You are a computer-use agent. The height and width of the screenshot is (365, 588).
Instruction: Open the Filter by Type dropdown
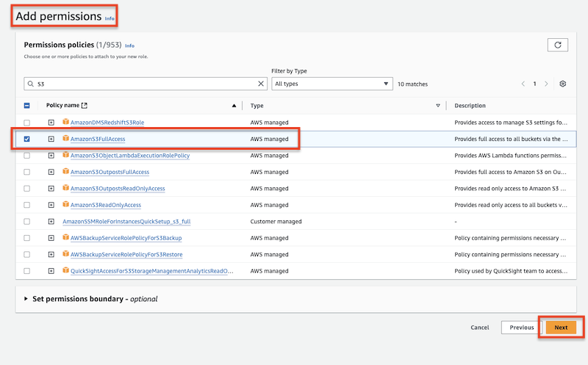coord(332,84)
